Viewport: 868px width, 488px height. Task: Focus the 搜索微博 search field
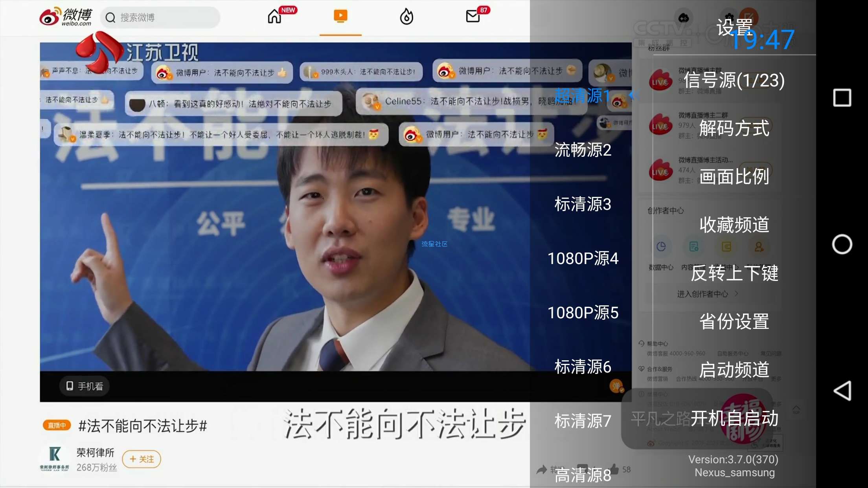tap(160, 18)
